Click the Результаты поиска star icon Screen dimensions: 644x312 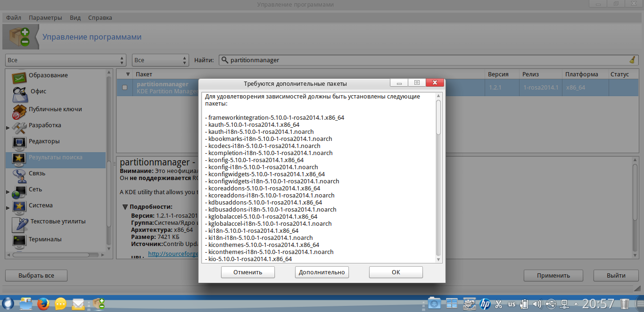19,159
